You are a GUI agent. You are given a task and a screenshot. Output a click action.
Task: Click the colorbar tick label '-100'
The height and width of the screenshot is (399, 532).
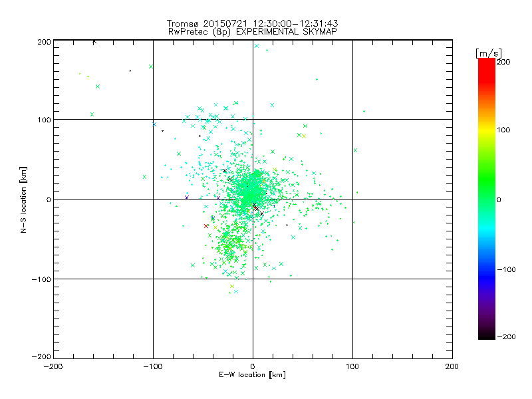tap(506, 270)
